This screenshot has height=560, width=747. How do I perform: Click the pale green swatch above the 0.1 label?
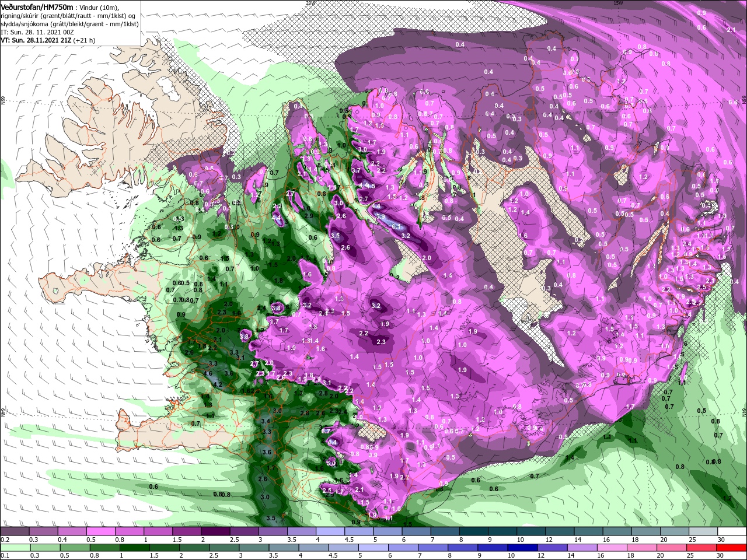coord(14,548)
